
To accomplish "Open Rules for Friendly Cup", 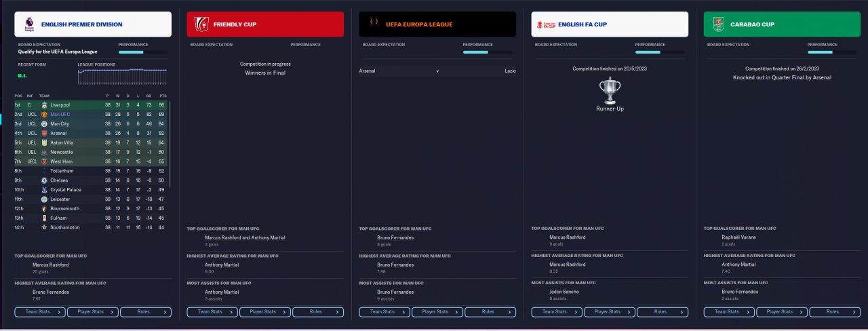I will click(x=318, y=312).
